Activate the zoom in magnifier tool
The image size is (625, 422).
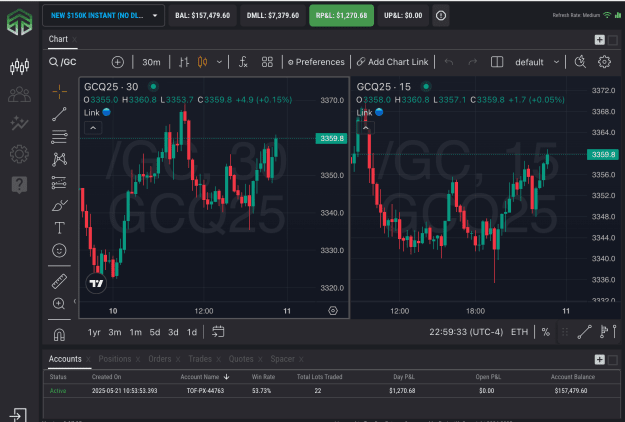click(x=59, y=304)
